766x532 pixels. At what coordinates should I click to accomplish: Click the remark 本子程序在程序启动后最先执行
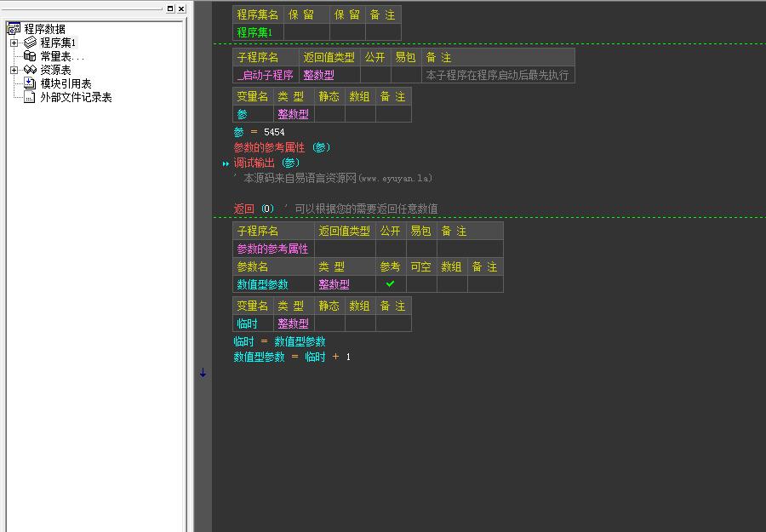point(497,75)
